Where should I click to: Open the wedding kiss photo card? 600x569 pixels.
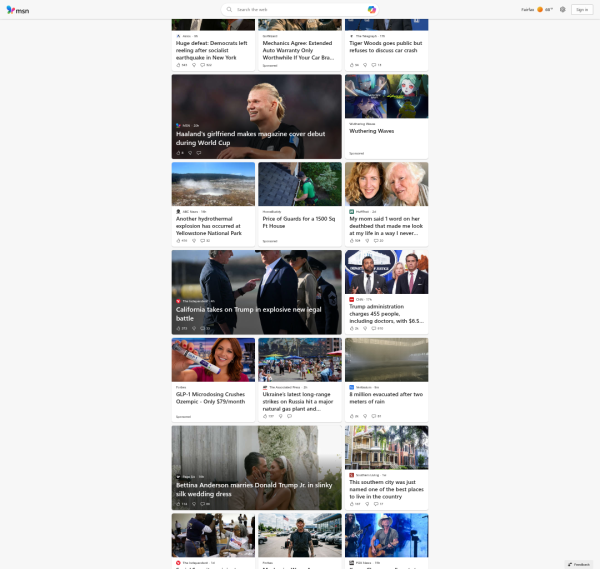(256, 468)
